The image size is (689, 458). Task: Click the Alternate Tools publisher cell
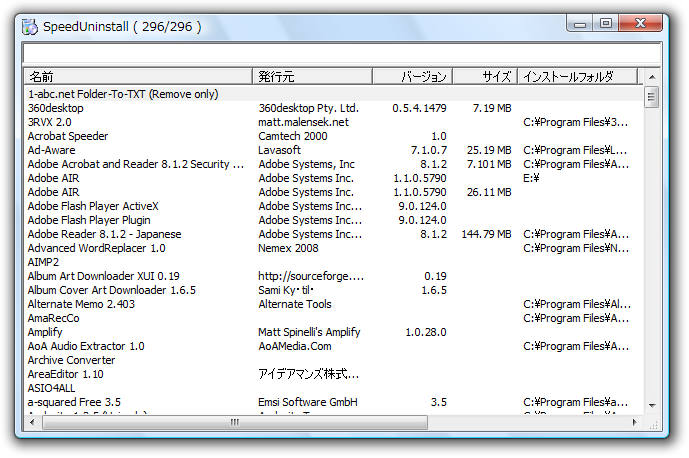(295, 304)
